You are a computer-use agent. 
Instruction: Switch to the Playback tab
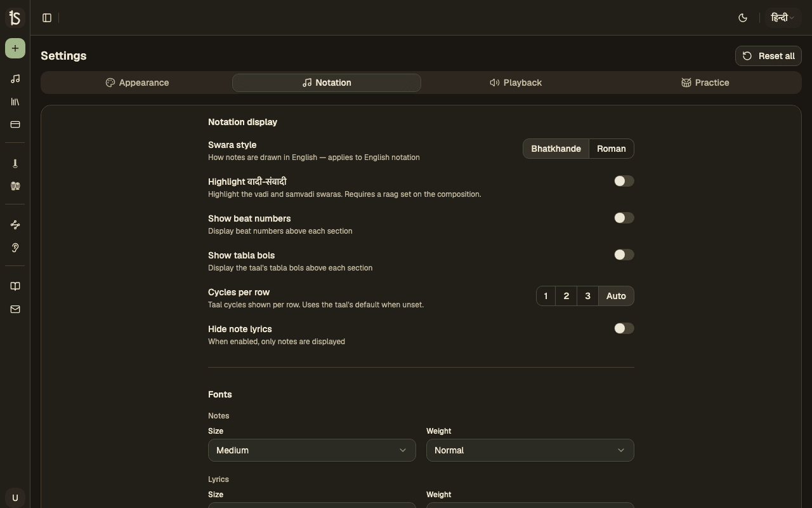(x=516, y=83)
